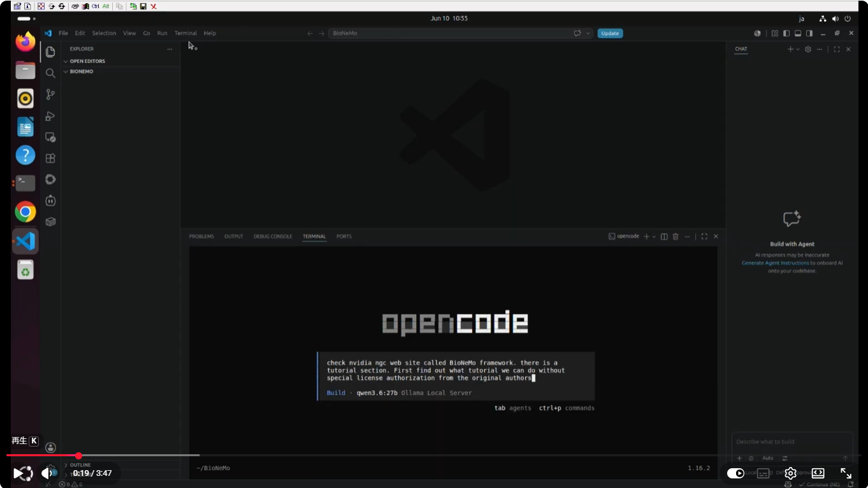The height and width of the screenshot is (488, 868).
Task: Collapse the BIONEMO folder section
Action: pos(81,71)
